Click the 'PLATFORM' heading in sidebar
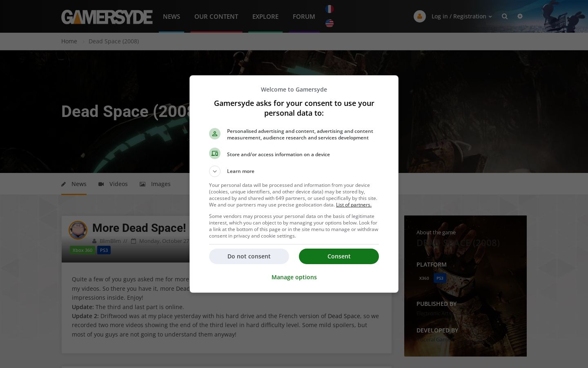Viewport: 588px width, 368px height. point(432,265)
